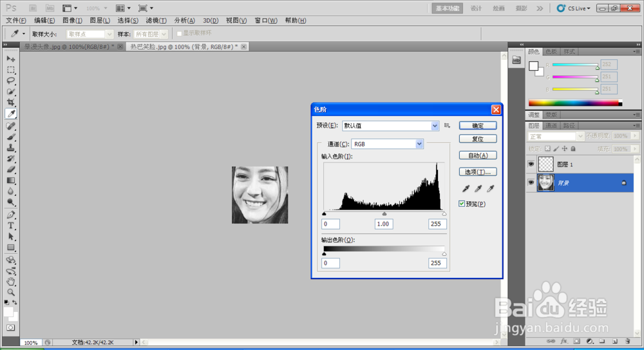Click the 图层 1 layer thumbnail
The width and height of the screenshot is (644, 350).
pos(546,164)
